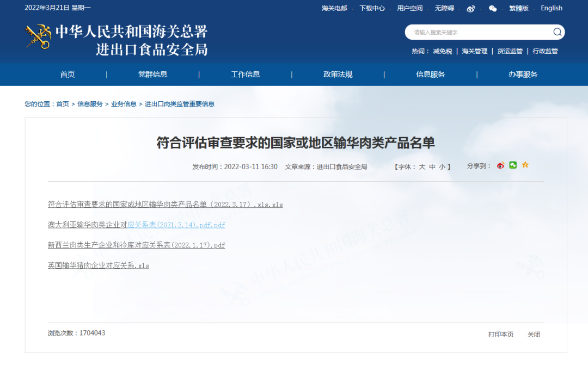
Task: Open 办事服务 navigation menu
Action: coord(523,74)
